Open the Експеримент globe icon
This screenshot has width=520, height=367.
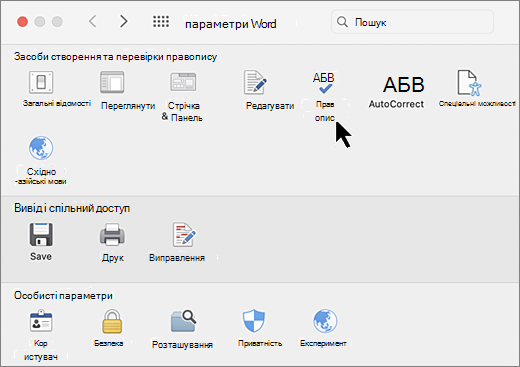click(x=325, y=321)
